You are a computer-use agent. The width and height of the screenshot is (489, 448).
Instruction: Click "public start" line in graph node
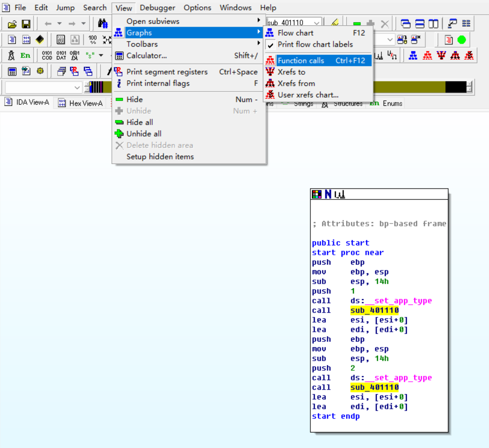coord(341,243)
